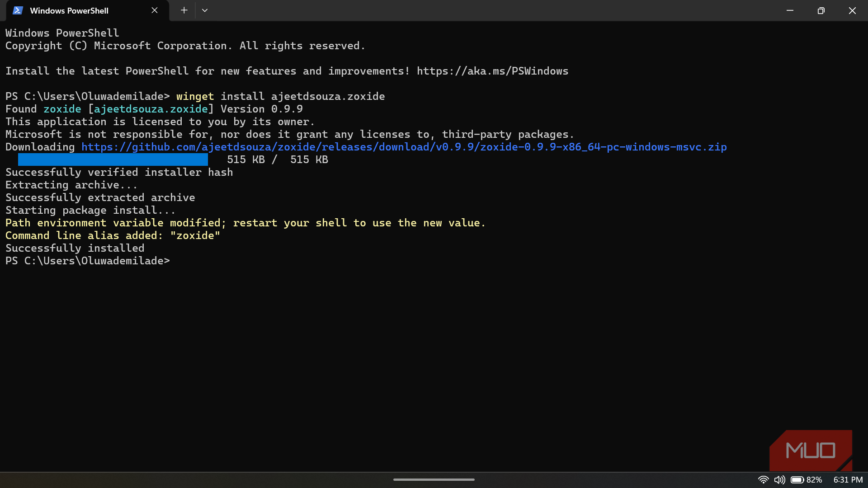This screenshot has height=488, width=868.
Task: Open the Wi-Fi network tray icon
Action: coord(763,480)
